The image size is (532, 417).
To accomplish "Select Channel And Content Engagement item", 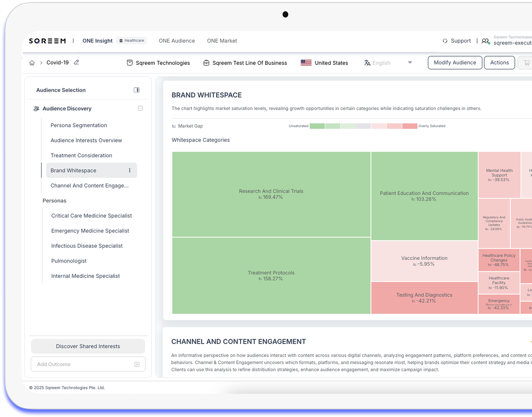I will [x=89, y=186].
